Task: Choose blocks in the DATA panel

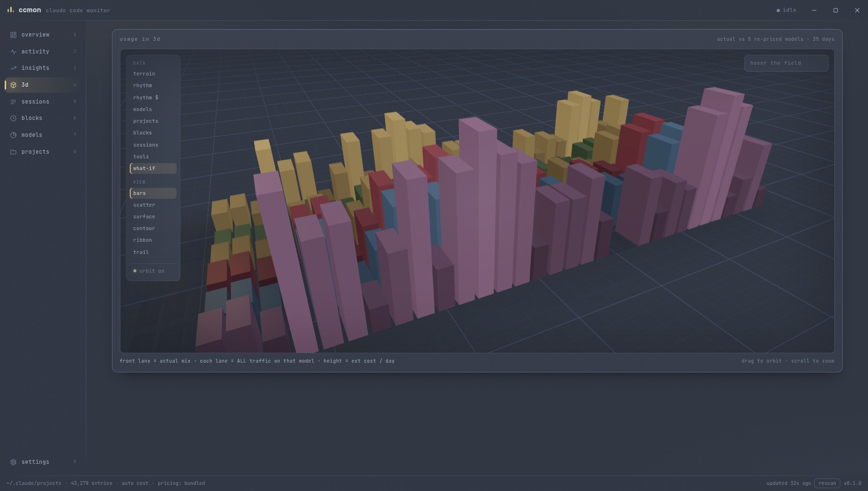Action: (153, 133)
